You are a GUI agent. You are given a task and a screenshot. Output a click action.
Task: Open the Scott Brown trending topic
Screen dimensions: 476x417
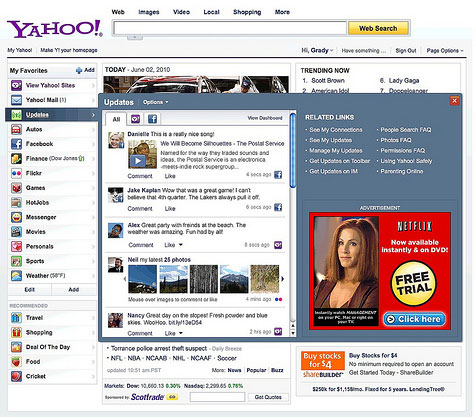328,81
